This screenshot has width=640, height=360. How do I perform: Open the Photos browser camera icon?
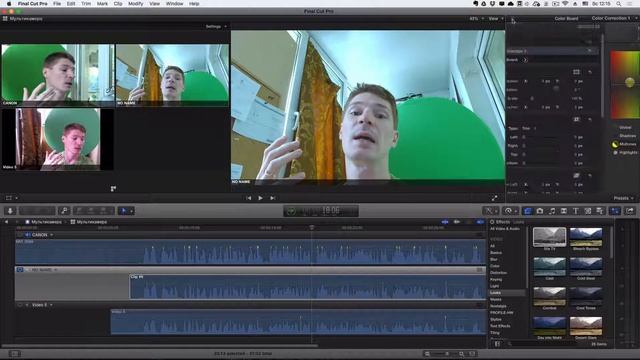[540, 211]
